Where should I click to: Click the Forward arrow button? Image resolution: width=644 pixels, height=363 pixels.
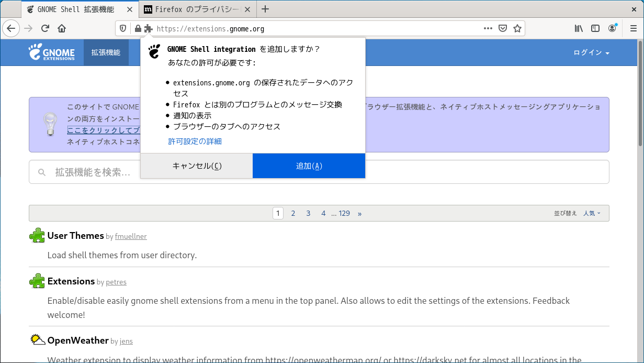click(x=28, y=28)
